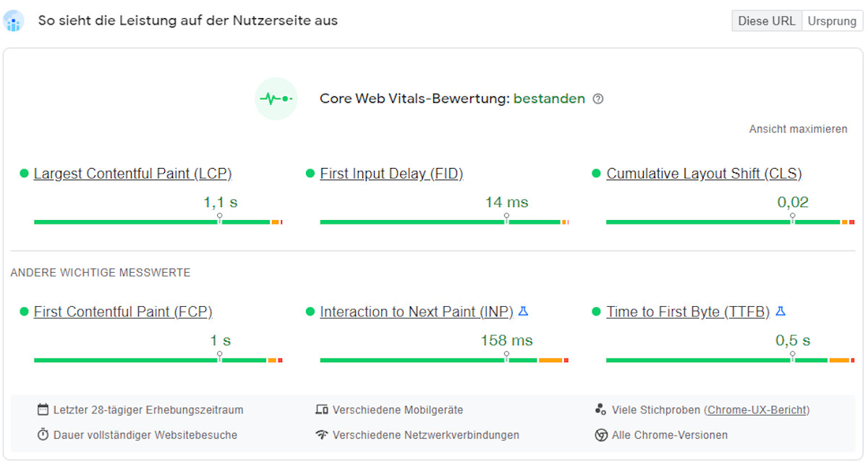Click the wifi icon beside Verschiedene Netzwerkverbindungen
Image resolution: width=868 pixels, height=464 pixels.
322,435
